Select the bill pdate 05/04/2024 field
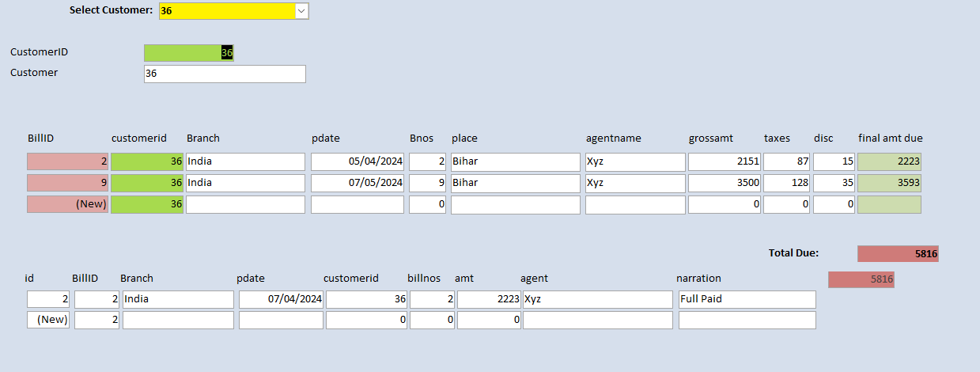980x372 pixels. pos(357,162)
